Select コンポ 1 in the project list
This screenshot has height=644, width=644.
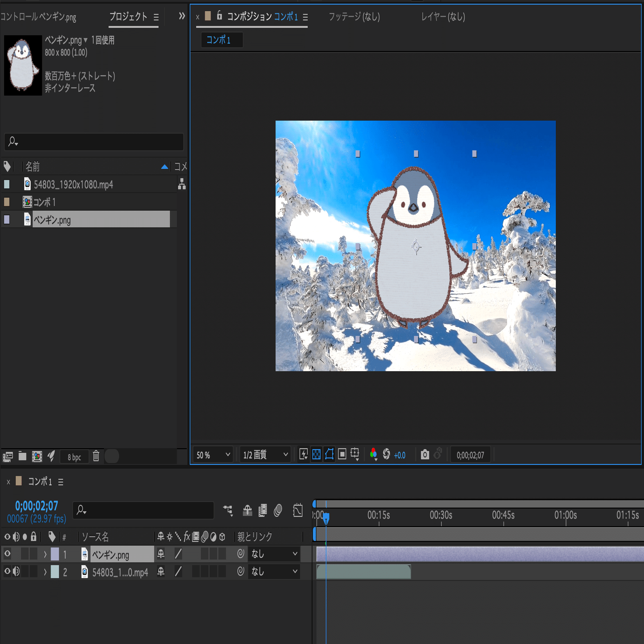(45, 202)
